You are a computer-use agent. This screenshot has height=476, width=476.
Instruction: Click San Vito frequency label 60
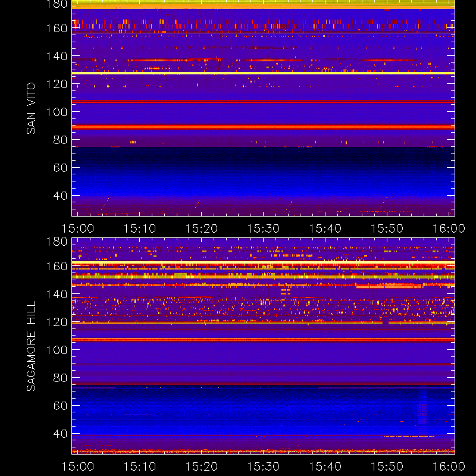click(60, 168)
